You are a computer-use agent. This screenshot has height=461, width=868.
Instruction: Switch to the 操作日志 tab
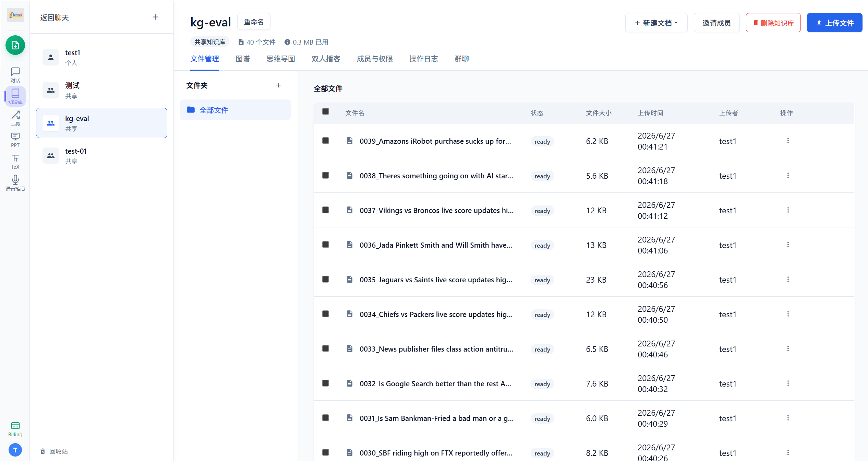[x=424, y=59]
